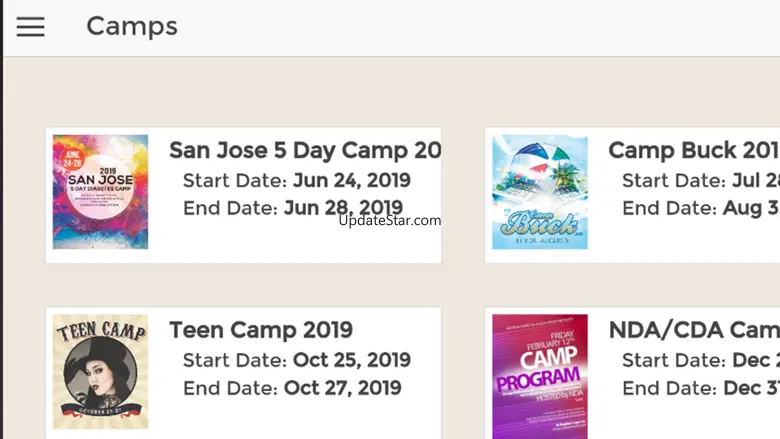The width and height of the screenshot is (780, 439).
Task: Select the NDA/CDA camp title
Action: click(x=692, y=330)
